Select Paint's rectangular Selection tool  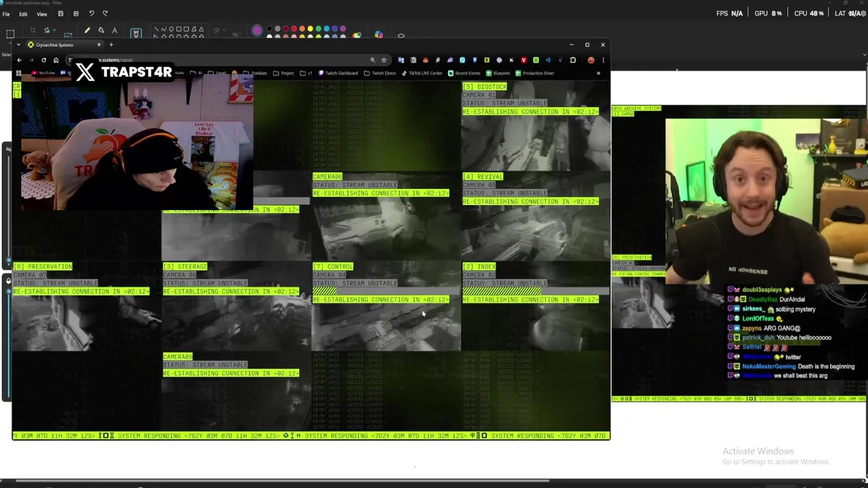[x=10, y=34]
